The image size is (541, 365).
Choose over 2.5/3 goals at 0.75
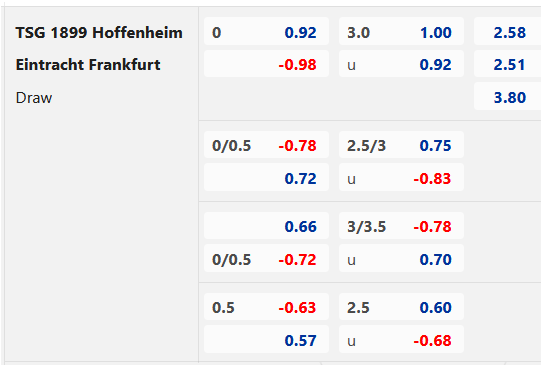point(401,145)
